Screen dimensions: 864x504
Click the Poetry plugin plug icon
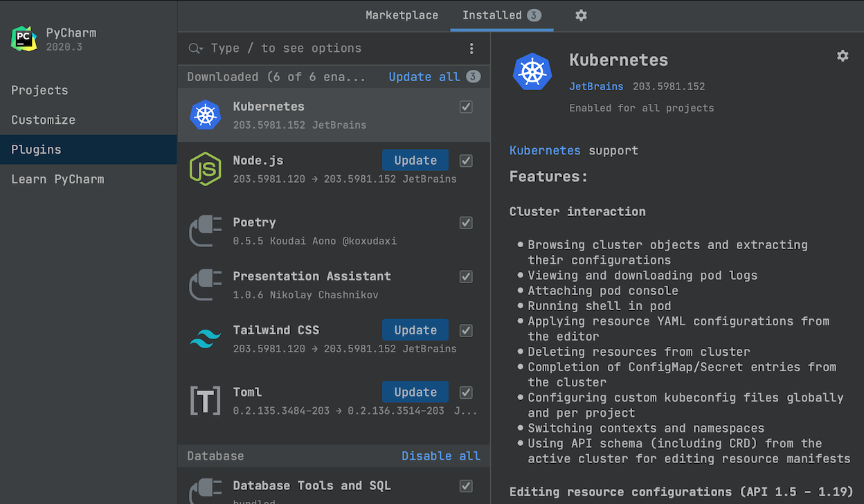(205, 231)
